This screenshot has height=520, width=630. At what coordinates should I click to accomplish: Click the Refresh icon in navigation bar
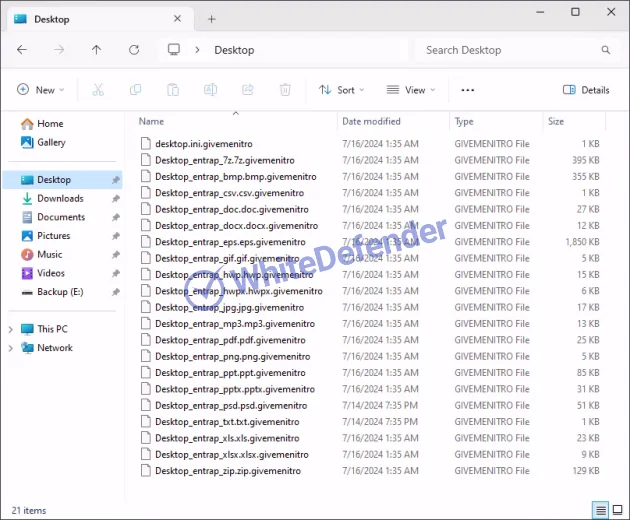(x=134, y=50)
